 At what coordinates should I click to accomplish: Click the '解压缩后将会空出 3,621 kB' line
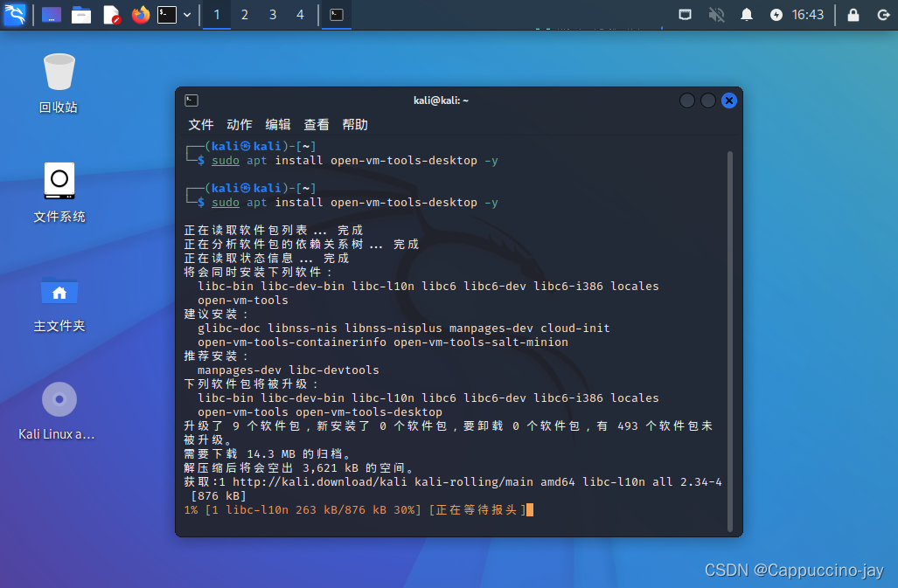click(298, 468)
